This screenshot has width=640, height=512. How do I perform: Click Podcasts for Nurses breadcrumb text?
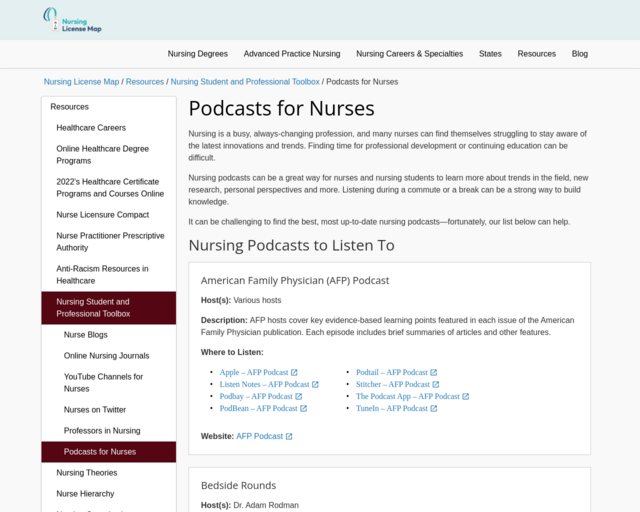point(362,82)
